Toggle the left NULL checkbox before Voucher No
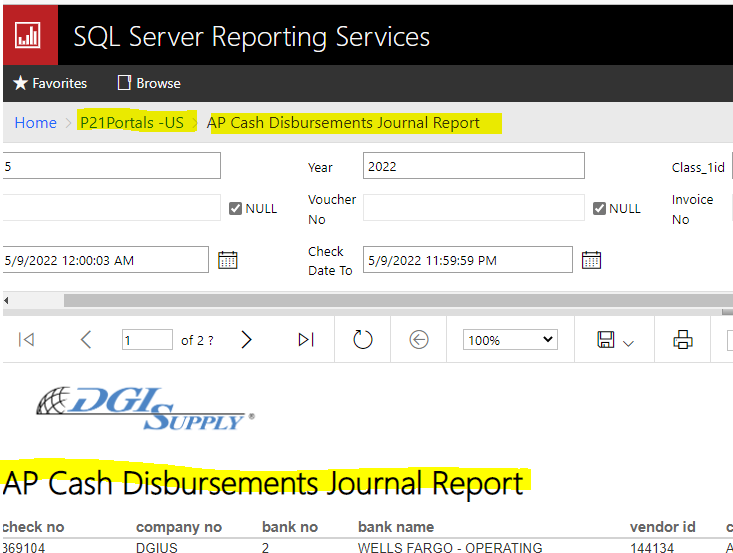733x553 pixels. (236, 208)
